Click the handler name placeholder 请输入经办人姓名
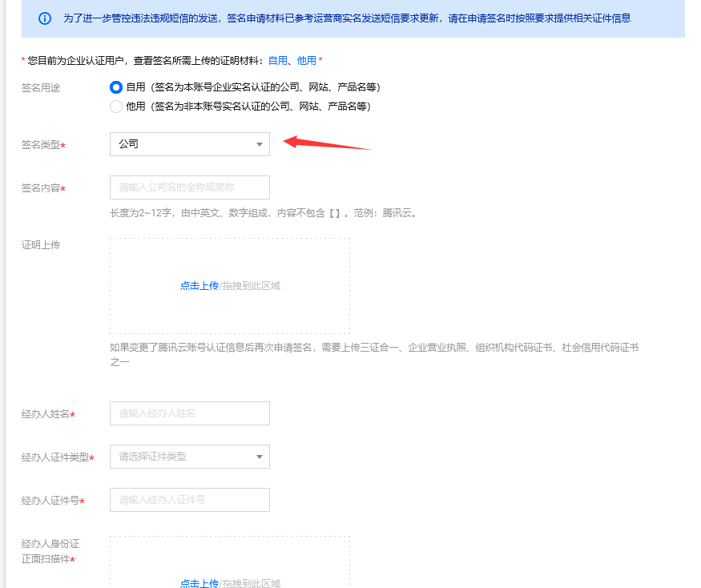701x588 pixels. tap(160, 413)
